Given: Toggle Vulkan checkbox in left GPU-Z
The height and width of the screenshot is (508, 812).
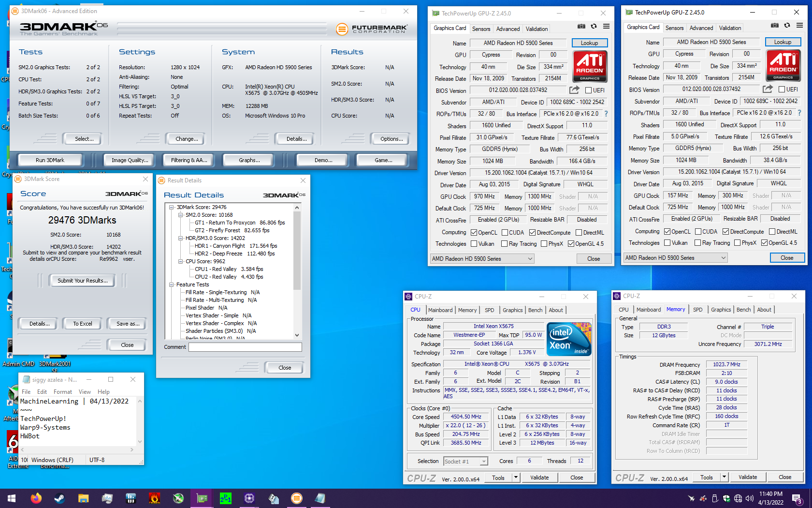Looking at the screenshot, I should coord(474,244).
